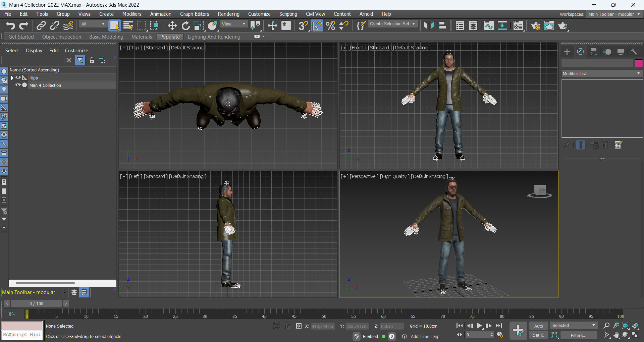Click Zoom Extents All viewport icon
The height and width of the screenshot is (342, 644).
click(635, 326)
